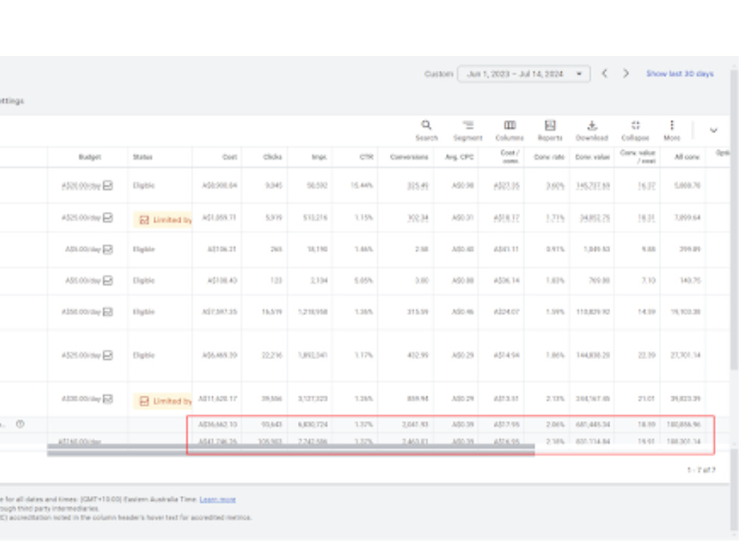Viewport: 747px width, 560px height.
Task: Sort by Conv. value / cost header
Action: [638, 157]
